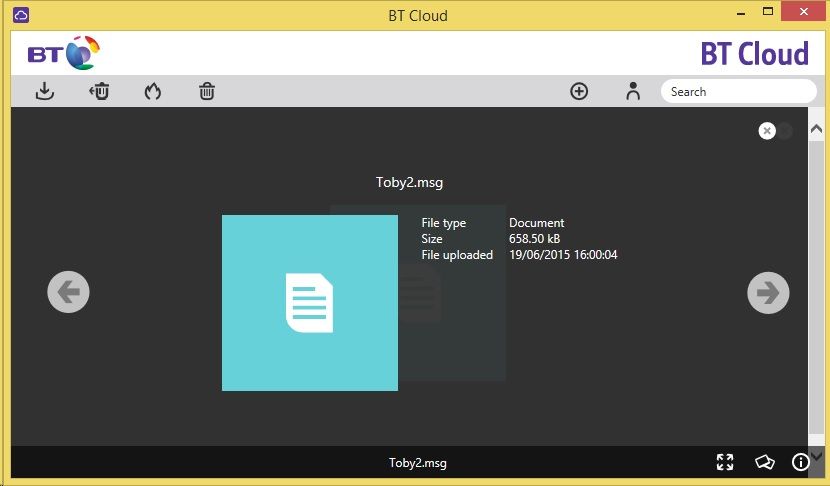This screenshot has height=486, width=830.
Task: Click the slideshow photos icon
Action: (x=764, y=462)
